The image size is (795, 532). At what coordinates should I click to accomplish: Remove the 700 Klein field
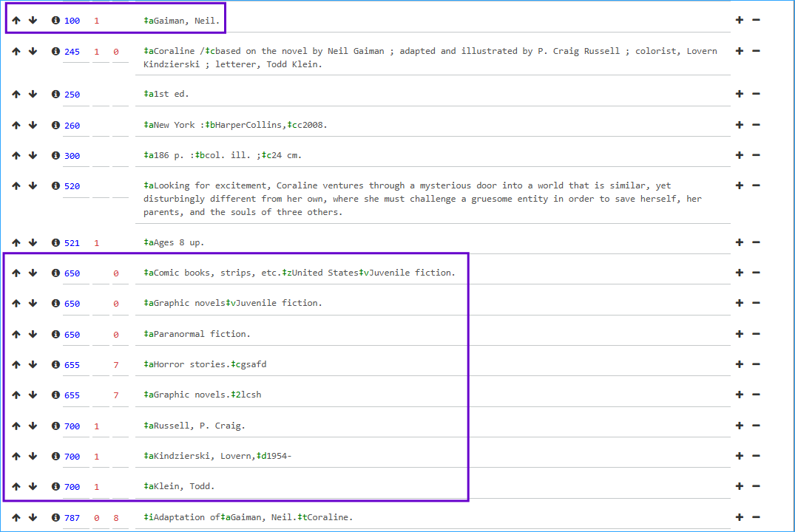click(x=755, y=486)
